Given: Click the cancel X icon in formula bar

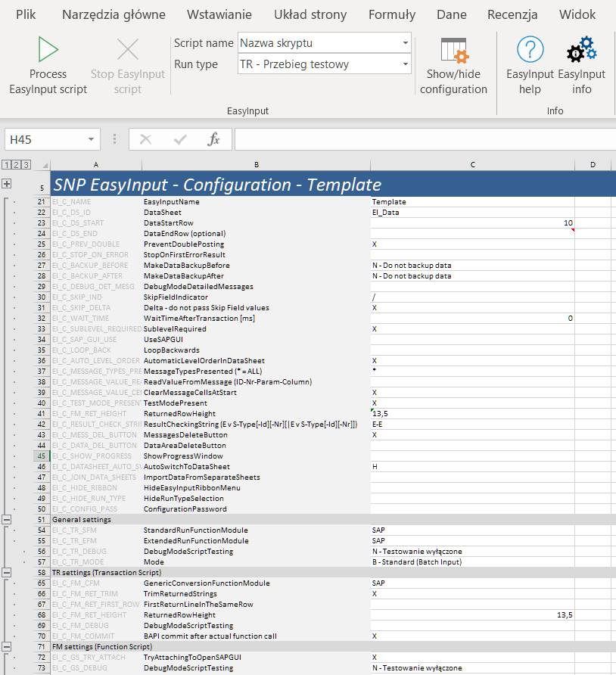Looking at the screenshot, I should click(146, 139).
